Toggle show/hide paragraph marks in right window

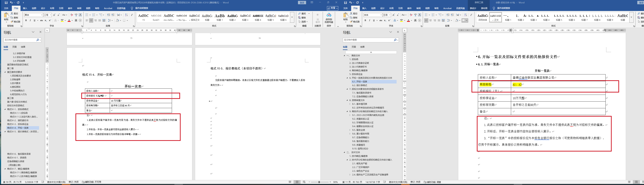pyautogui.click(x=471, y=15)
